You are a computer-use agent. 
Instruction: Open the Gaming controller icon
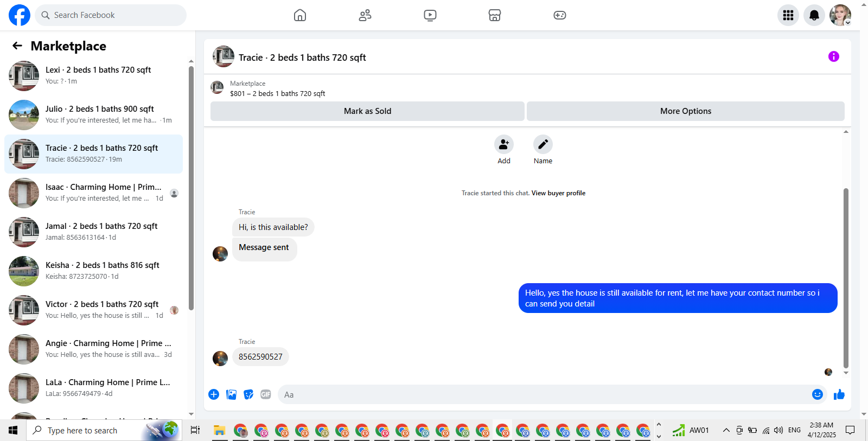pyautogui.click(x=560, y=15)
